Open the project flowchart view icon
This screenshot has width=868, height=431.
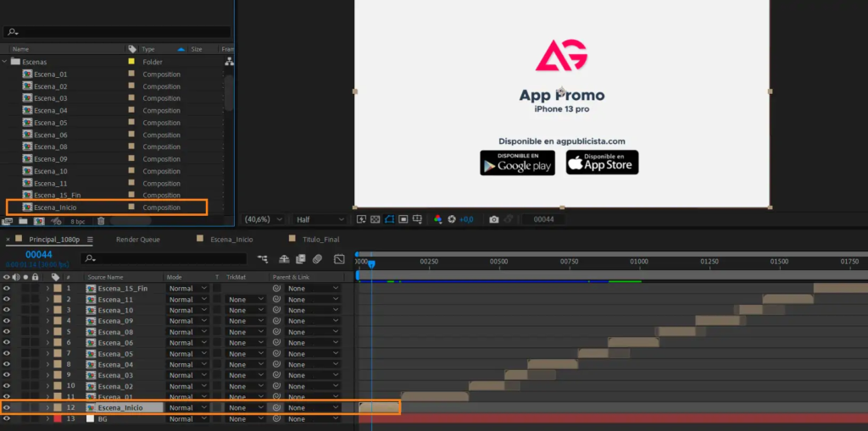tap(229, 62)
